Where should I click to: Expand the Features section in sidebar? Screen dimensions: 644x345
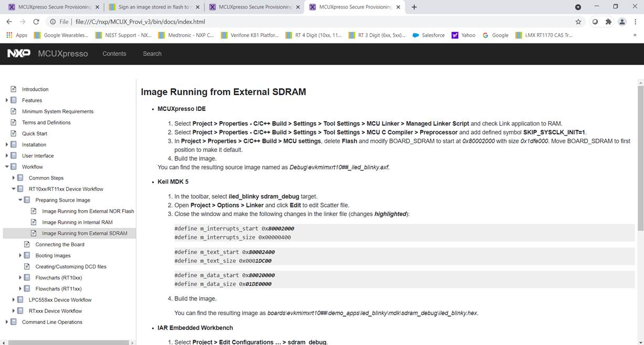7,100
